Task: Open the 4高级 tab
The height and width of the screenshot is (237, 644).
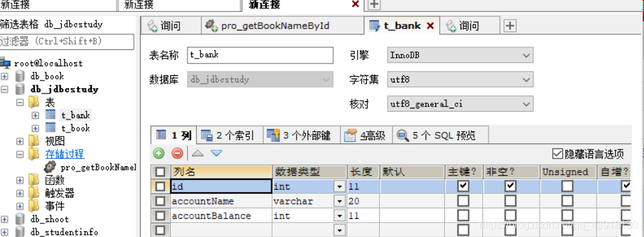Action: point(366,135)
